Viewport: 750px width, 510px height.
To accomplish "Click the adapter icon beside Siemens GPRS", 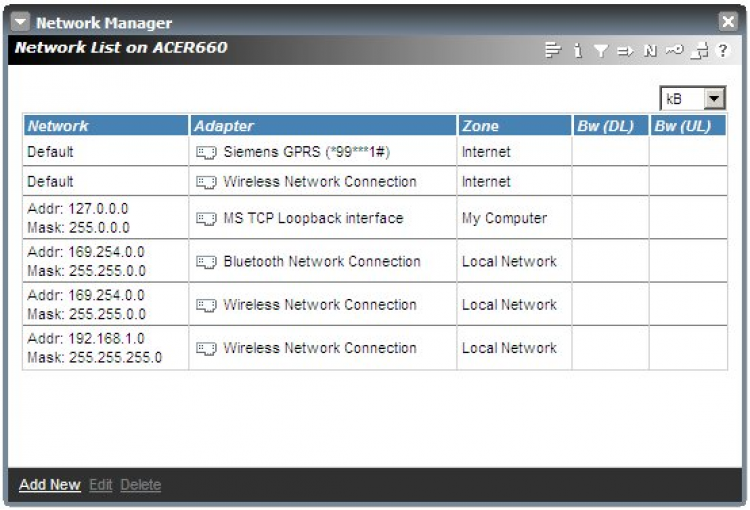I will pos(206,153).
